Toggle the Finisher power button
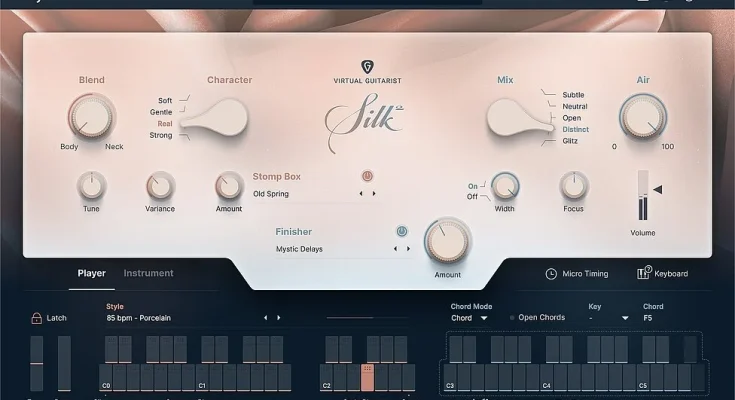735x400 pixels. coord(402,231)
